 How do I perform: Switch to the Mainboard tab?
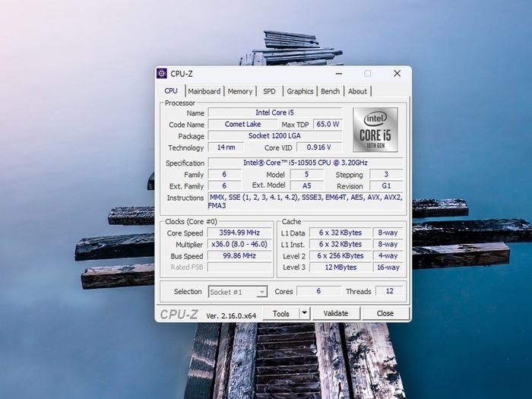point(204,91)
